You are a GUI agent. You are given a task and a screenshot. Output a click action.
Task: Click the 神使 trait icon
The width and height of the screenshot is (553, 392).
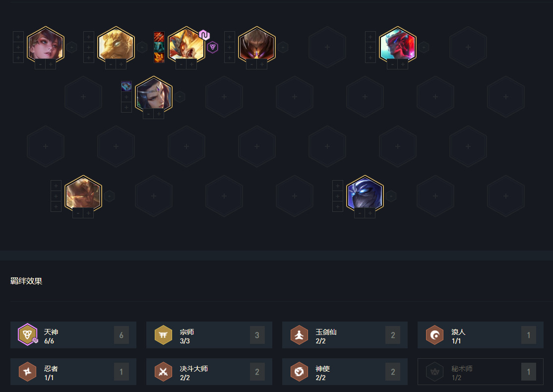coord(299,372)
